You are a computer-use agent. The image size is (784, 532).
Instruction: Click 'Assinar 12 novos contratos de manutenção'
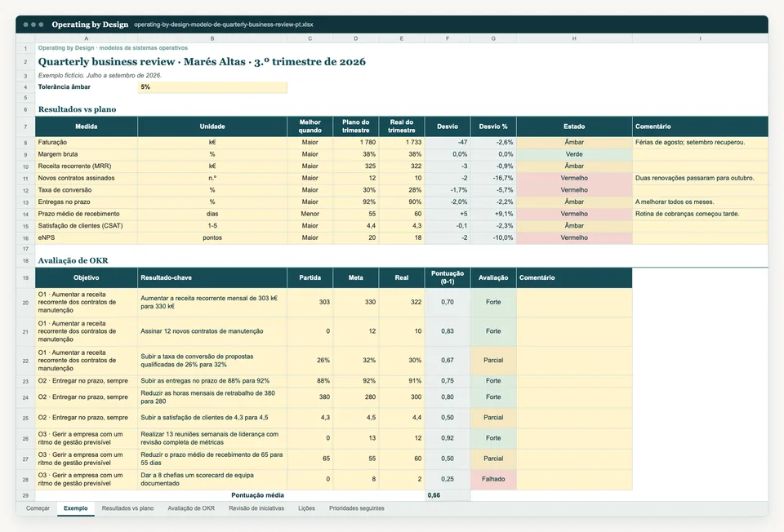click(x=212, y=331)
